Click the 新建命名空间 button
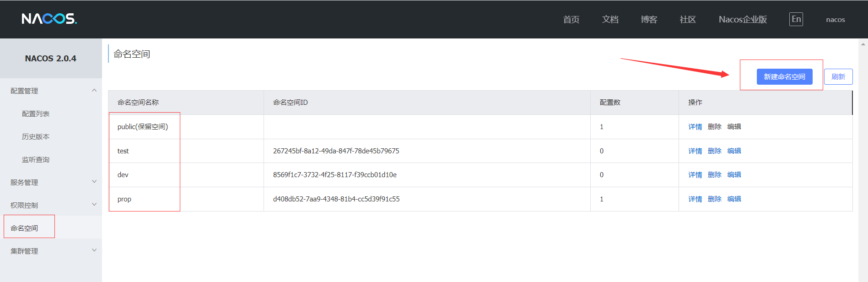 pos(784,77)
